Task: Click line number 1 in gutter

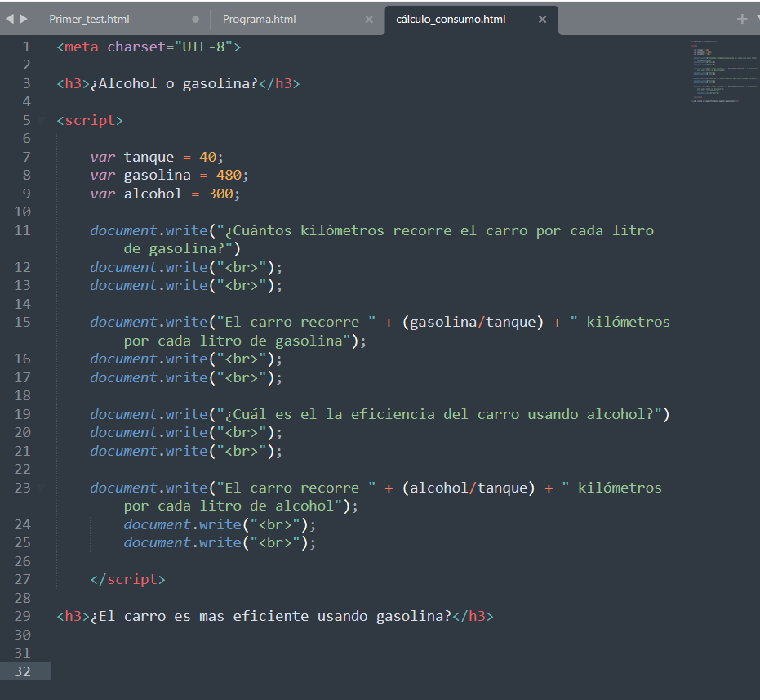Action: [x=27, y=47]
